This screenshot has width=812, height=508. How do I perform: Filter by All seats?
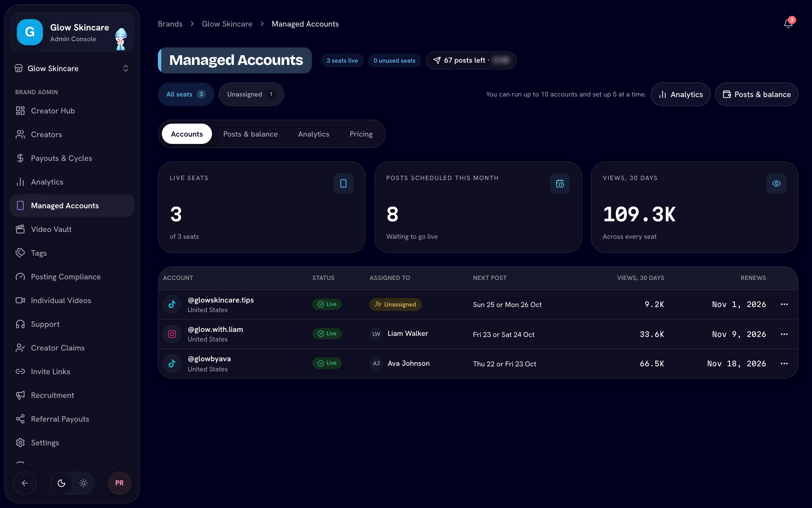[186, 95]
